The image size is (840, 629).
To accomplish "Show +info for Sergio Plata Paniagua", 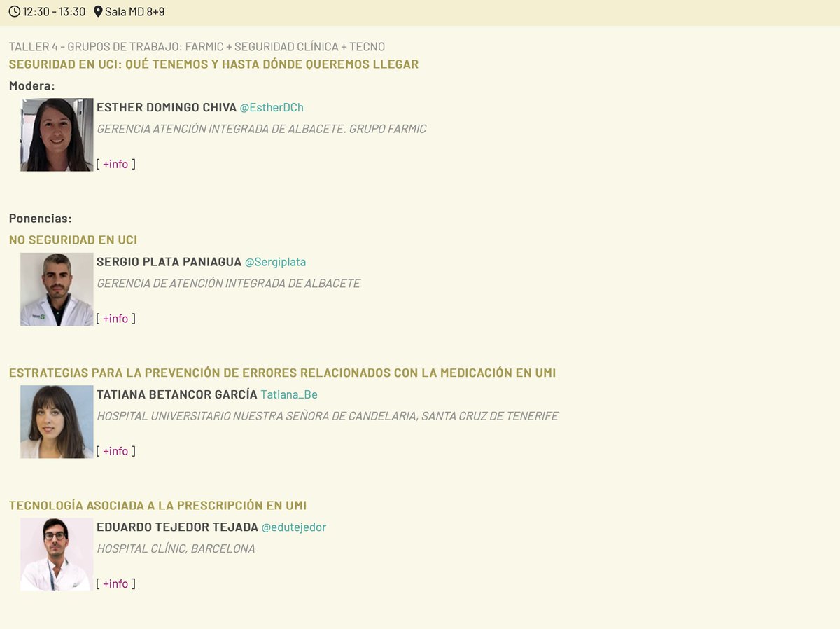I will (115, 319).
